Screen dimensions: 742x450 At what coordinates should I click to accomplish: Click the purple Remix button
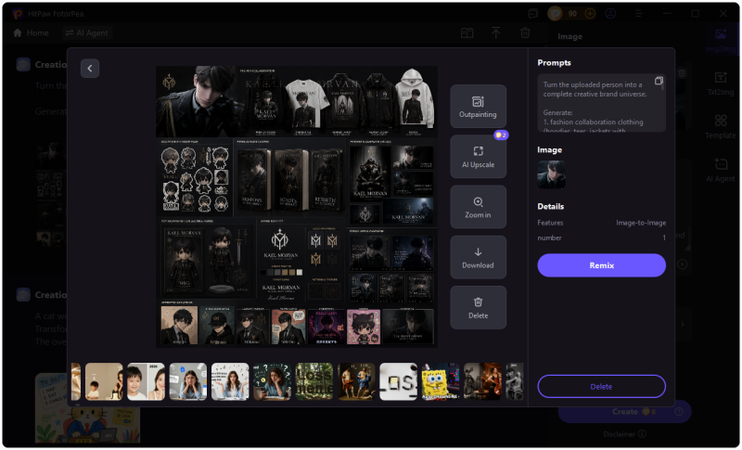(601, 265)
